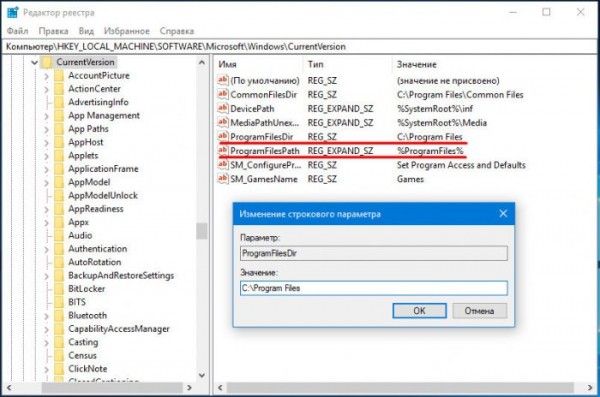Select the BITS tree key
The height and width of the screenshot is (397, 600).
[x=77, y=302]
